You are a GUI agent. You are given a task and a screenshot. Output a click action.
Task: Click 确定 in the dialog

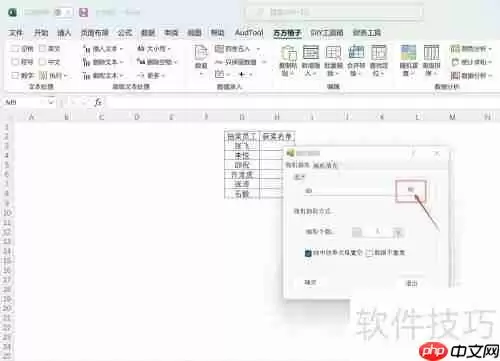310,283
